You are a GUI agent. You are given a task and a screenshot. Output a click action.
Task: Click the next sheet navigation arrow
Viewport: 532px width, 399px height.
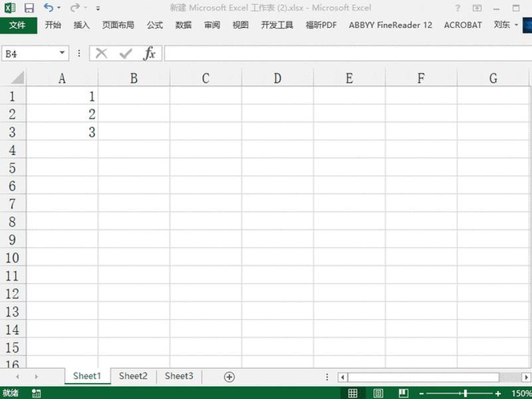click(36, 376)
